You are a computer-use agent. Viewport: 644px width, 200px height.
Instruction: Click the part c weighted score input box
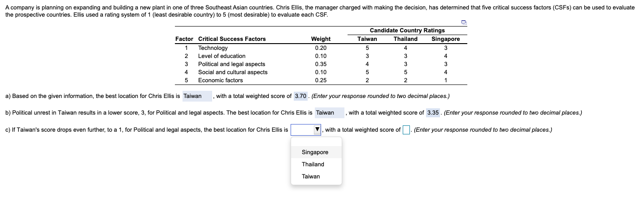point(406,130)
